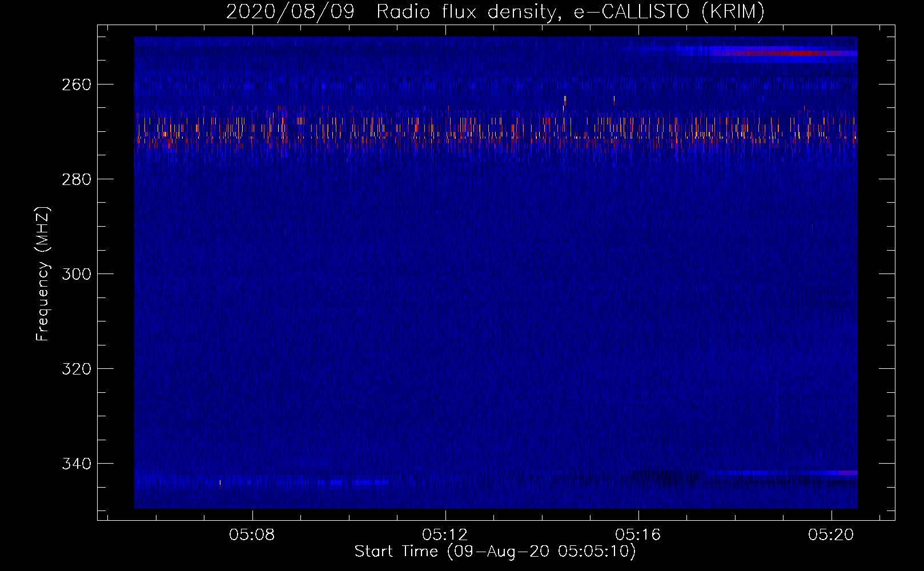Click the 05:16 time tick label

pyautogui.click(x=638, y=534)
